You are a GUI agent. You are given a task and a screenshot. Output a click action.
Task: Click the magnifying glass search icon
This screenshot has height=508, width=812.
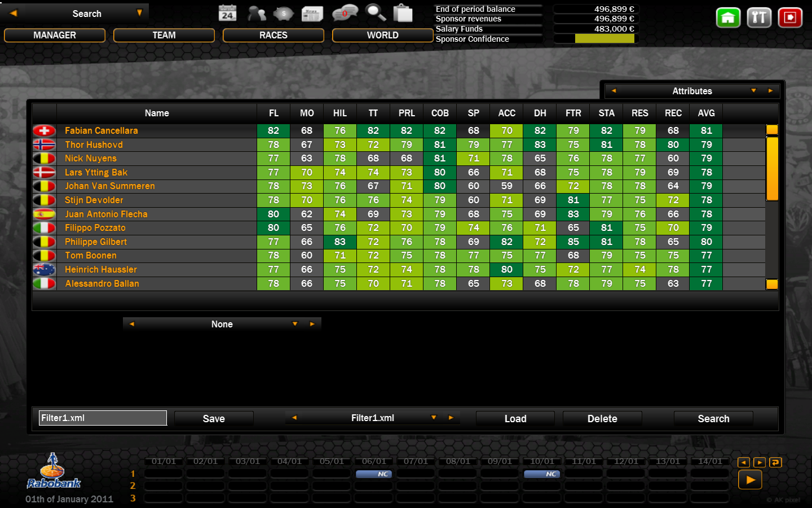coord(375,13)
